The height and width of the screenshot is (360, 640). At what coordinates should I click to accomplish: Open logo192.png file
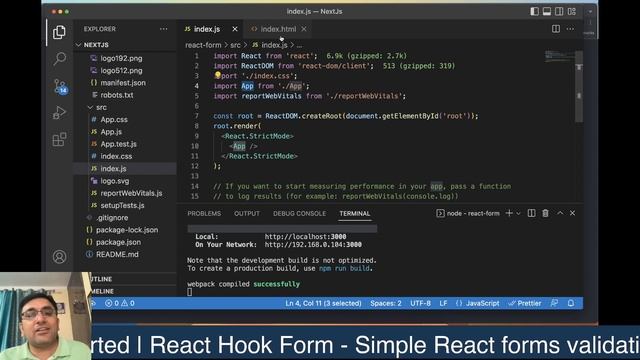[x=121, y=58]
